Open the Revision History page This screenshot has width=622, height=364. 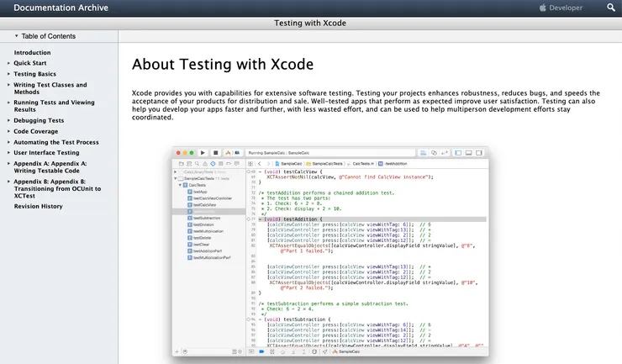click(x=38, y=206)
